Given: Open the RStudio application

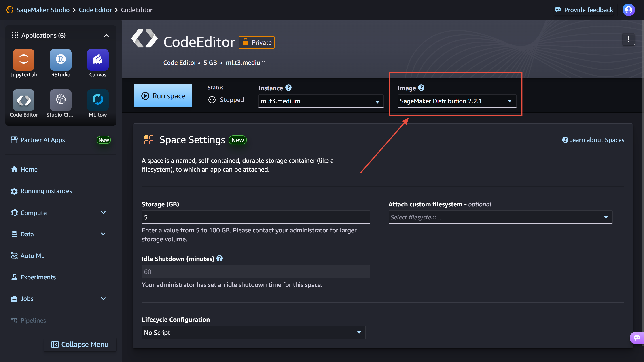Looking at the screenshot, I should click(x=61, y=60).
